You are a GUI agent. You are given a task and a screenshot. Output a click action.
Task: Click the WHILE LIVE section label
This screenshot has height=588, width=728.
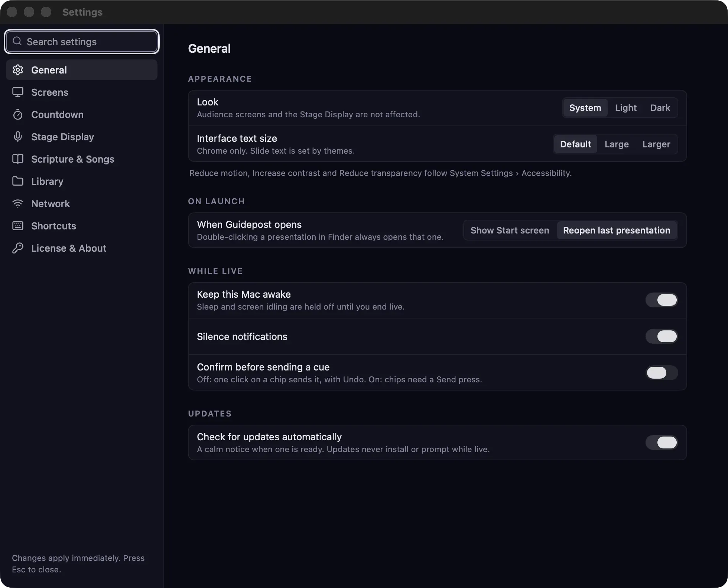(x=215, y=271)
